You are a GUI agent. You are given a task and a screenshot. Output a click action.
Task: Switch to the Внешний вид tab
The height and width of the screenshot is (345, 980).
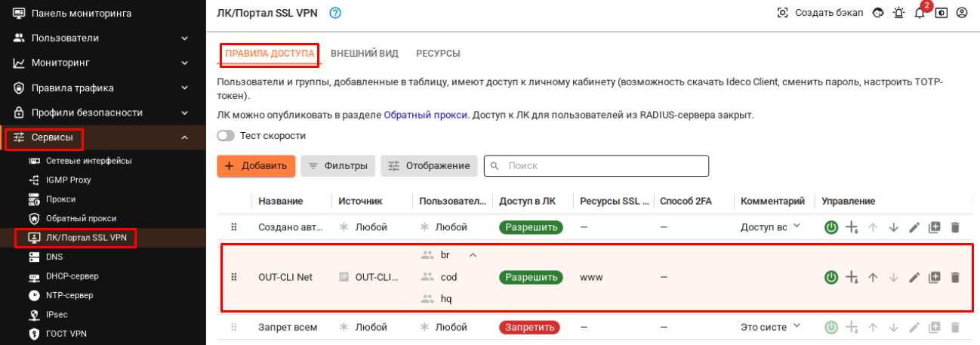point(365,54)
